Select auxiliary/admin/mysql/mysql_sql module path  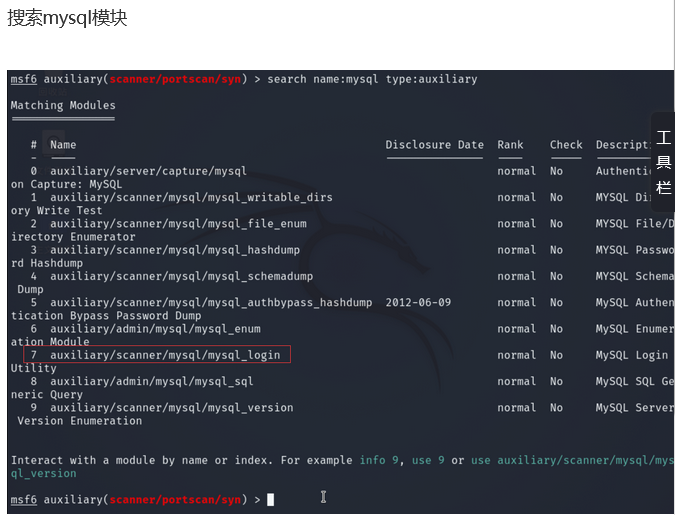click(152, 382)
